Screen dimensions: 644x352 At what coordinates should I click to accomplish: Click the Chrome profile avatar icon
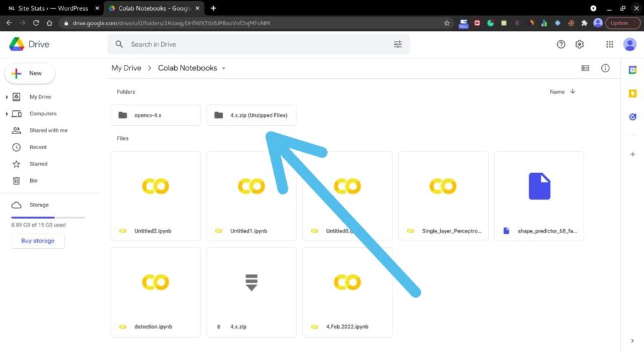(x=598, y=23)
